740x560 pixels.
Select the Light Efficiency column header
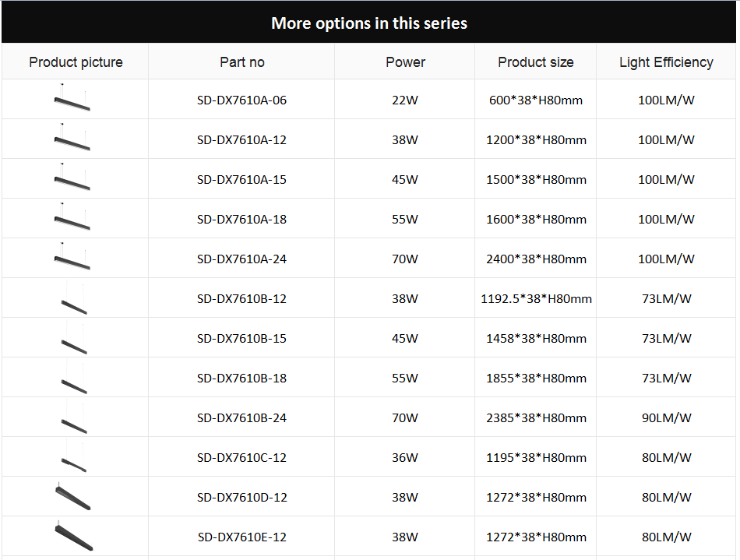(x=666, y=62)
